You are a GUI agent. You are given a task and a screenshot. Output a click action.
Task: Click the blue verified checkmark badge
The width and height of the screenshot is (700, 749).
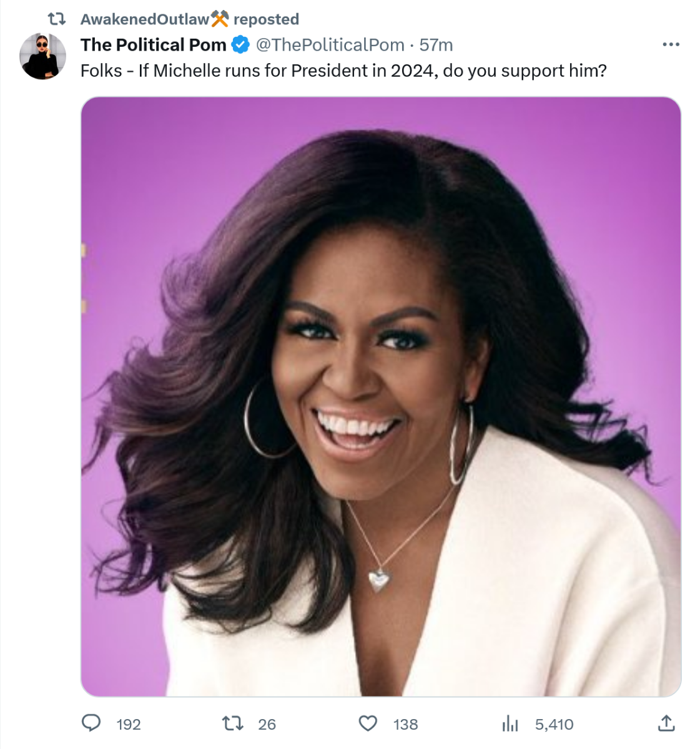pyautogui.click(x=240, y=45)
